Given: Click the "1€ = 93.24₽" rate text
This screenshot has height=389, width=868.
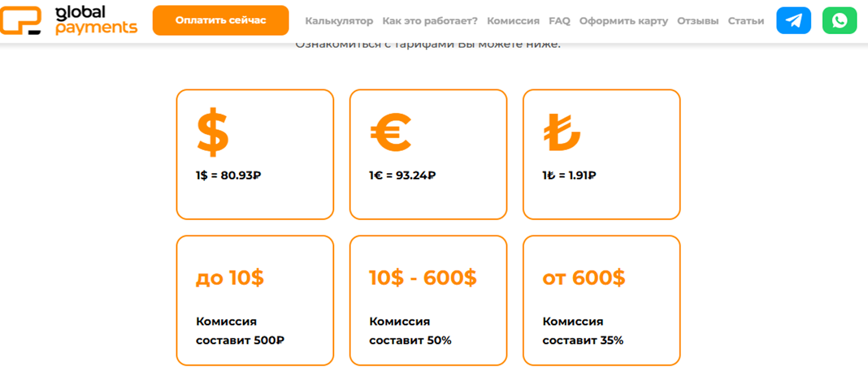Looking at the screenshot, I should pyautogui.click(x=403, y=175).
